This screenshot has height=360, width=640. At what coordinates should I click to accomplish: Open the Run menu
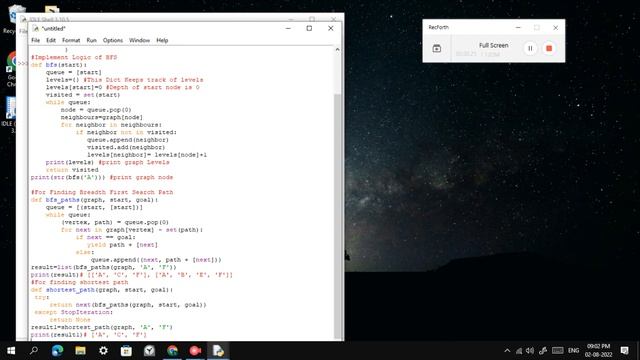pos(91,40)
